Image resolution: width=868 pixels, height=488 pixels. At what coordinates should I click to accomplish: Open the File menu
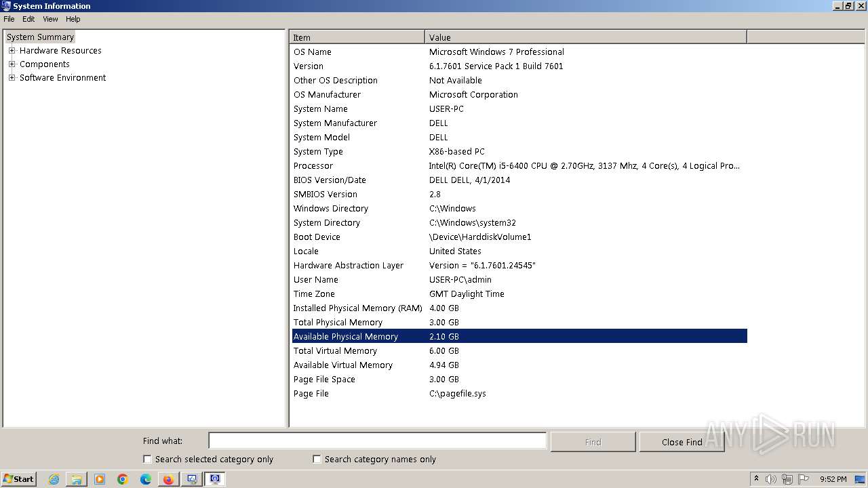point(9,19)
